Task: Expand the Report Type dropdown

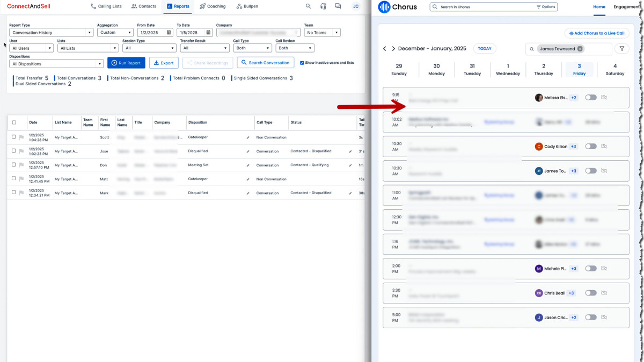Action: click(51, 33)
